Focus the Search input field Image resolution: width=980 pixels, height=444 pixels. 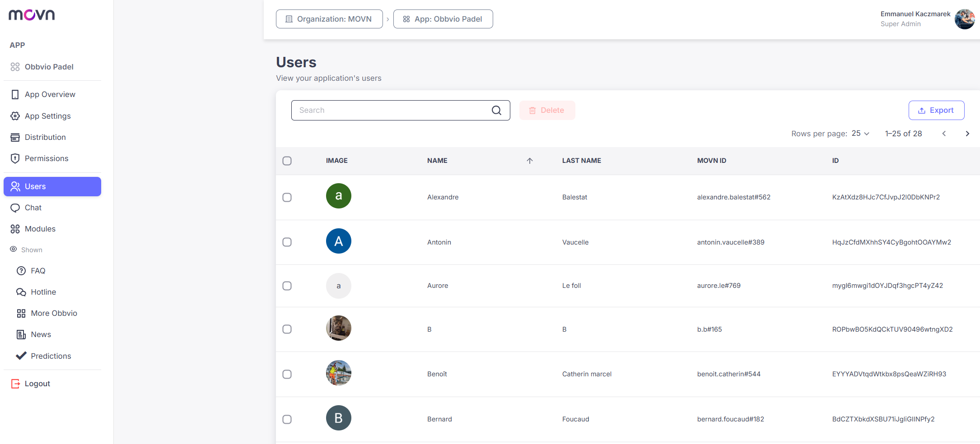click(401, 110)
